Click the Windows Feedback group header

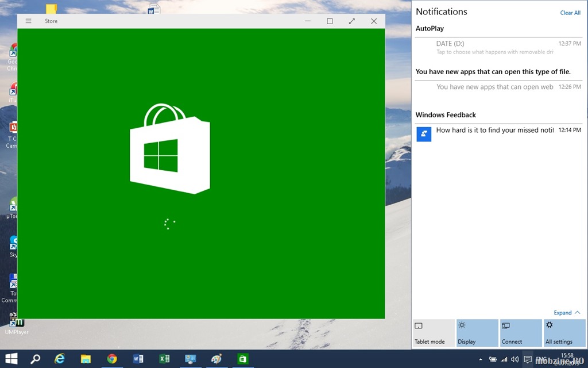point(446,115)
